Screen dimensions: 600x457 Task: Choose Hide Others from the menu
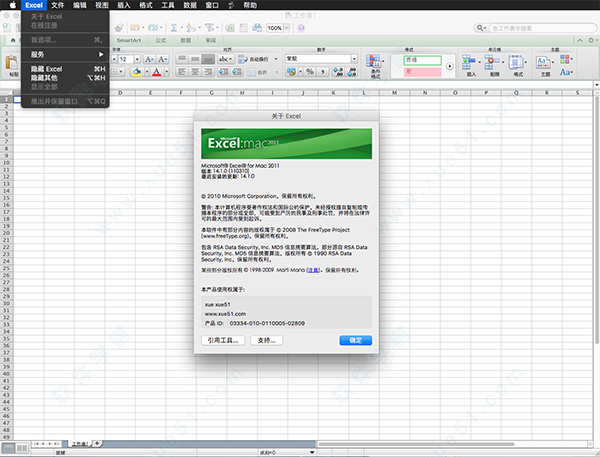[x=65, y=78]
